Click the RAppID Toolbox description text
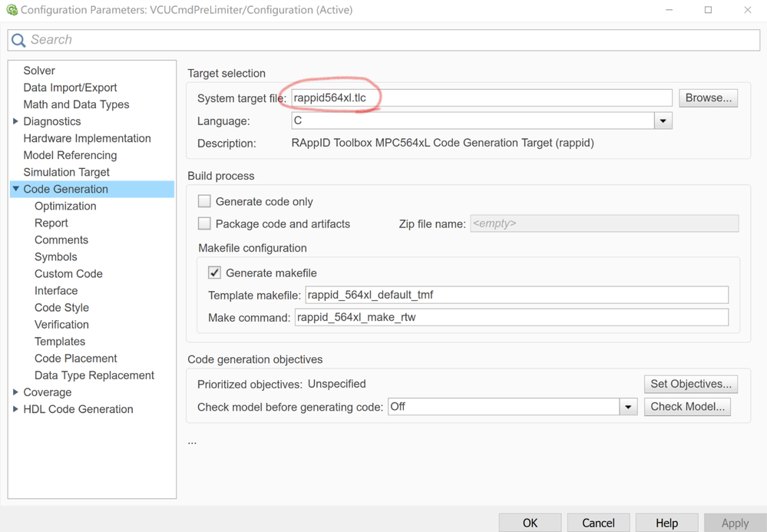 coord(443,143)
